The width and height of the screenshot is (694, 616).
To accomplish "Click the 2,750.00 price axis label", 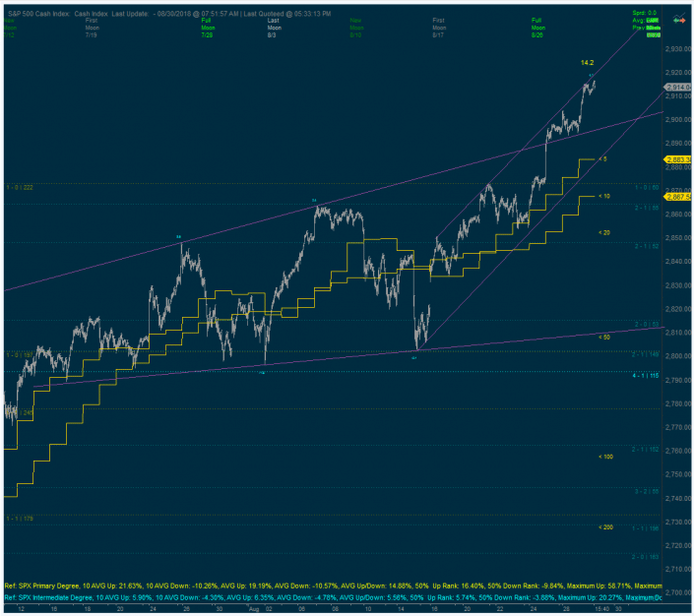I will point(678,474).
